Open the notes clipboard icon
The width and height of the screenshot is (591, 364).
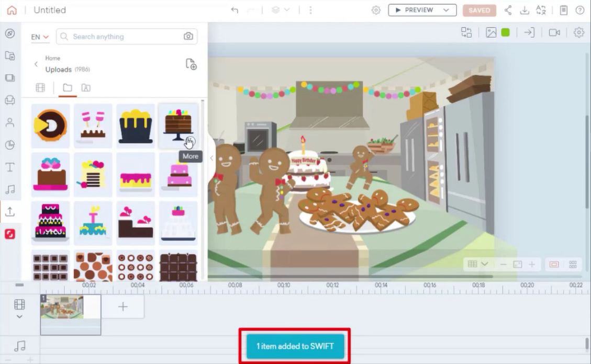(x=563, y=10)
